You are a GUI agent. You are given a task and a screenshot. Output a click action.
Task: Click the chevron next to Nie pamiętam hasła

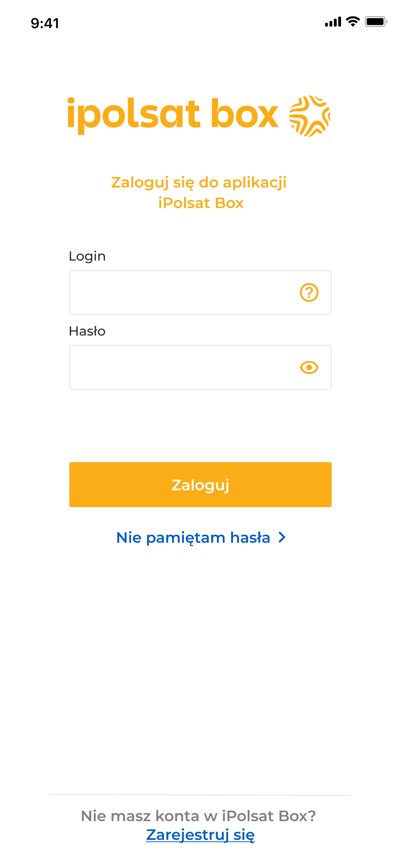click(x=281, y=538)
